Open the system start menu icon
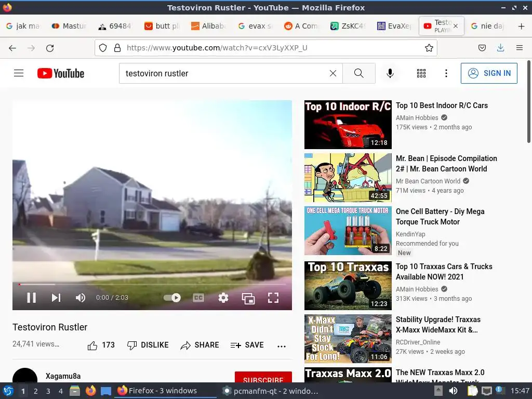This screenshot has width=532, height=399. coord(8,391)
